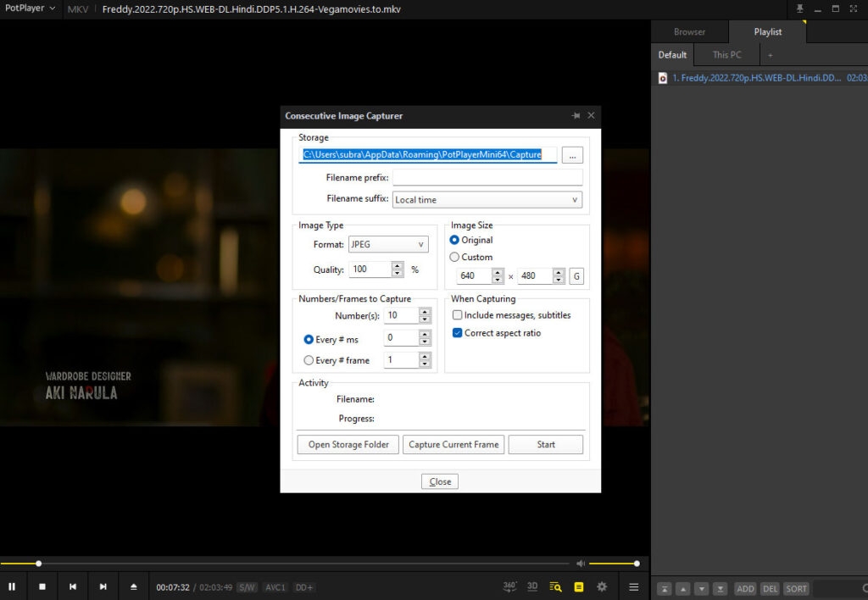Open the 360-degree view icon

509,586
